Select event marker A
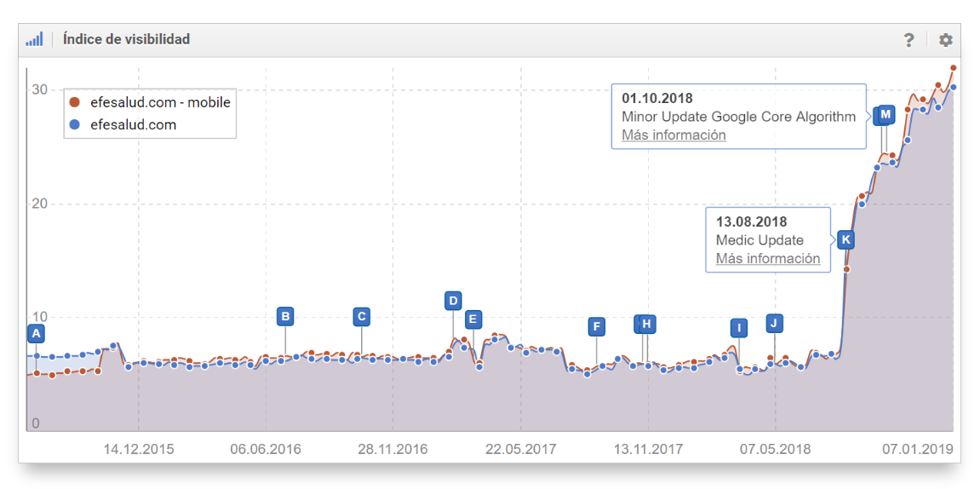 [36, 334]
